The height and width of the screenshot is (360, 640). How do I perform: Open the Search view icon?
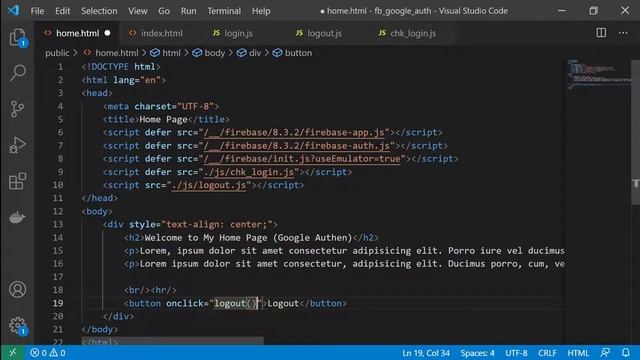pyautogui.click(x=17, y=73)
